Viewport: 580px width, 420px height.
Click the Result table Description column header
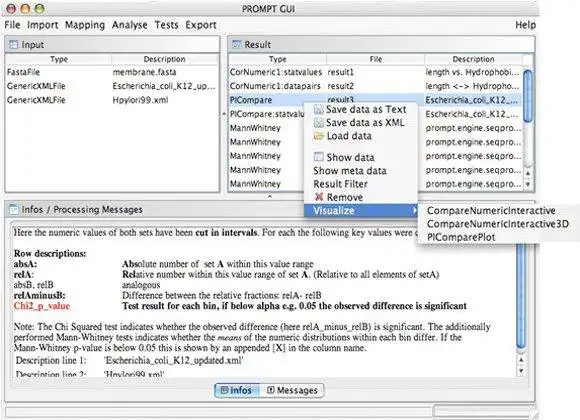[x=473, y=59]
